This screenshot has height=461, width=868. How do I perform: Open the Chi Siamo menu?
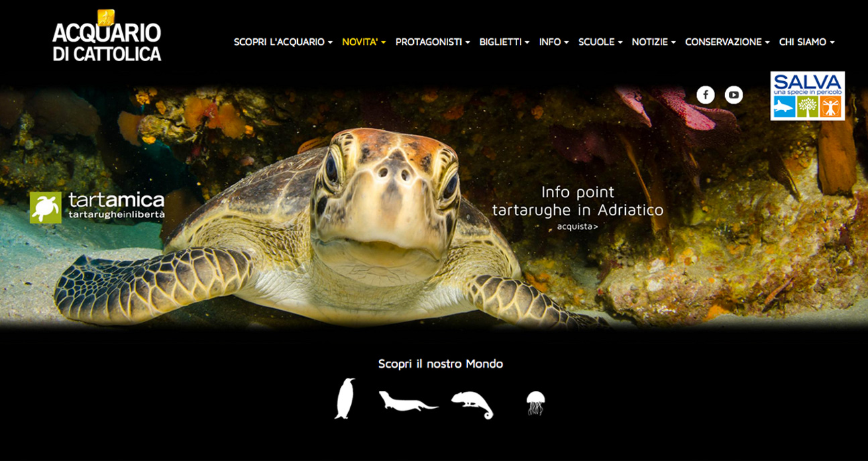[x=807, y=42]
